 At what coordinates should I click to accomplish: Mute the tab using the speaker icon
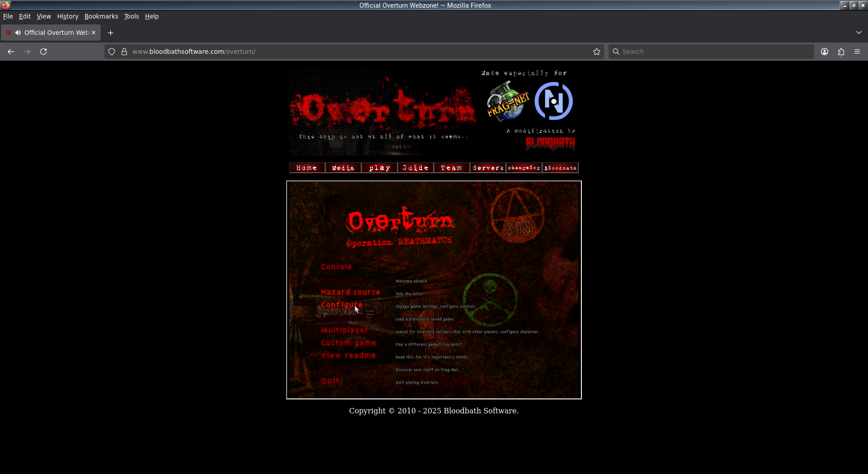point(18,33)
